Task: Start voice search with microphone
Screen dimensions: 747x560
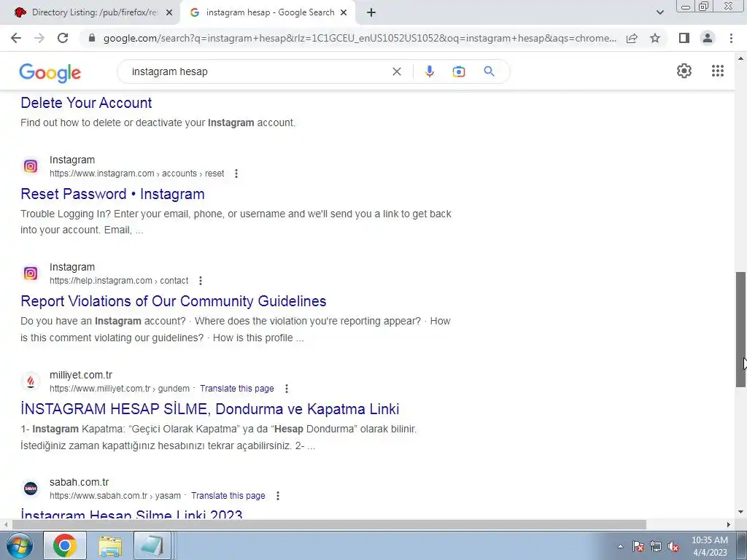Action: [x=429, y=71]
